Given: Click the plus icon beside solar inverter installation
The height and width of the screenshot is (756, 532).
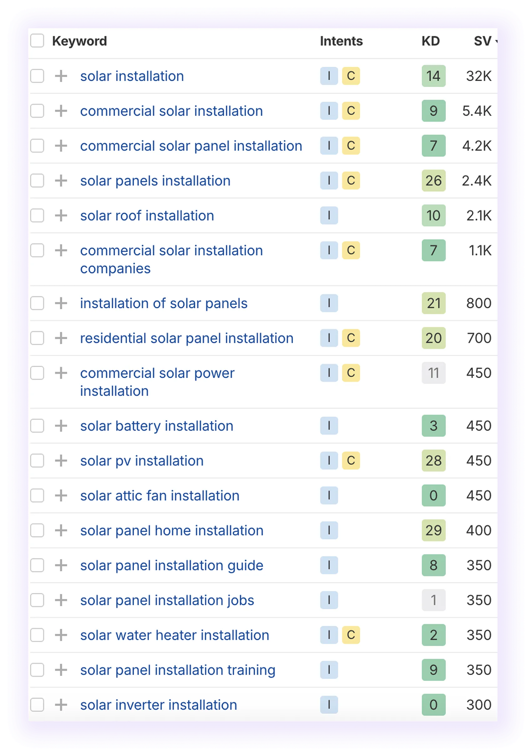Looking at the screenshot, I should point(61,705).
